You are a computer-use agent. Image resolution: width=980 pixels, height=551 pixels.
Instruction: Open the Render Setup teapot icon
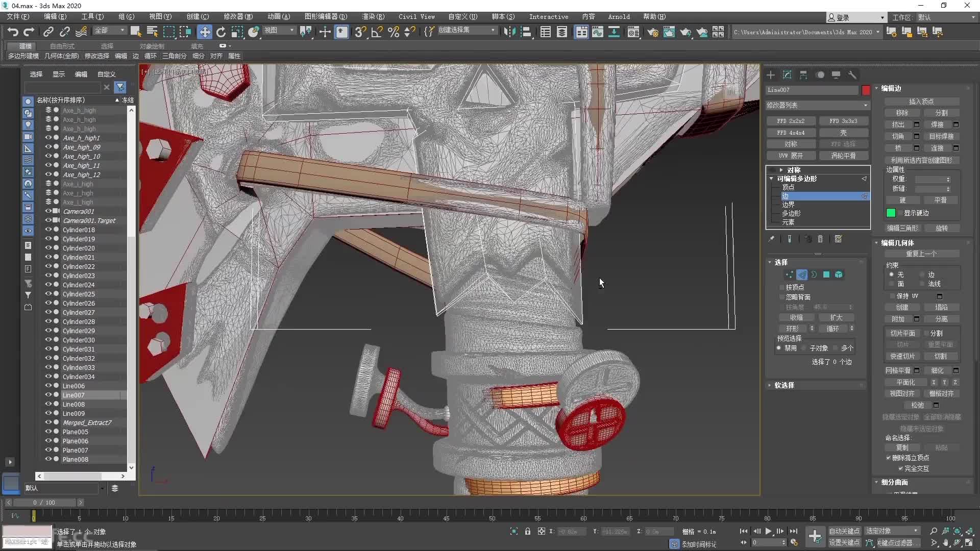(x=653, y=32)
